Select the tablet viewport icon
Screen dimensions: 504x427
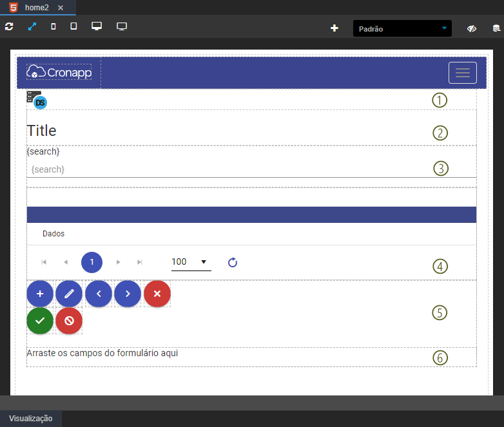tap(73, 26)
